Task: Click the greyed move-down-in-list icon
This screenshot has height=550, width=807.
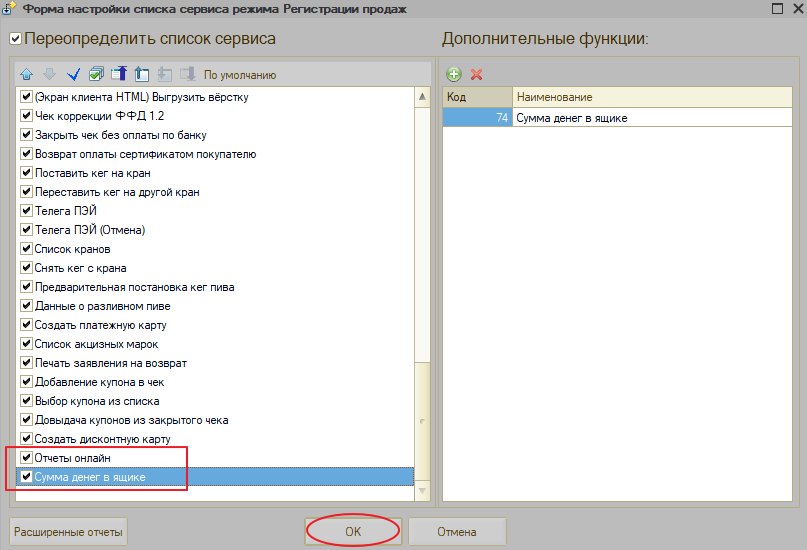Action: 165,75
